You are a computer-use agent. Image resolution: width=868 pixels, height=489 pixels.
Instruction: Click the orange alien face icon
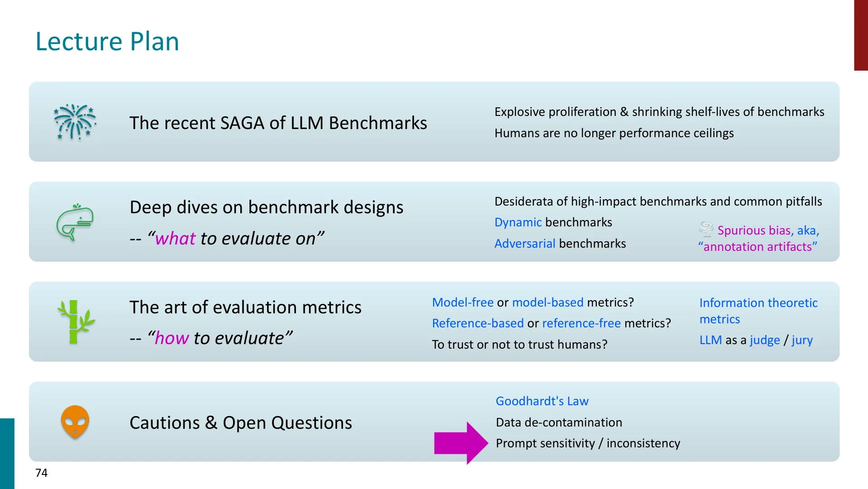tap(75, 422)
